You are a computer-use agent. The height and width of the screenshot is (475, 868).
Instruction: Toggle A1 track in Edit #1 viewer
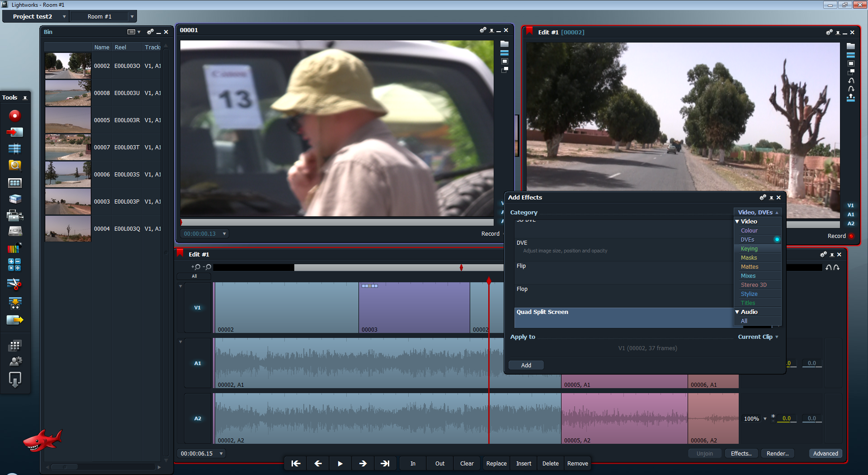[x=851, y=214]
